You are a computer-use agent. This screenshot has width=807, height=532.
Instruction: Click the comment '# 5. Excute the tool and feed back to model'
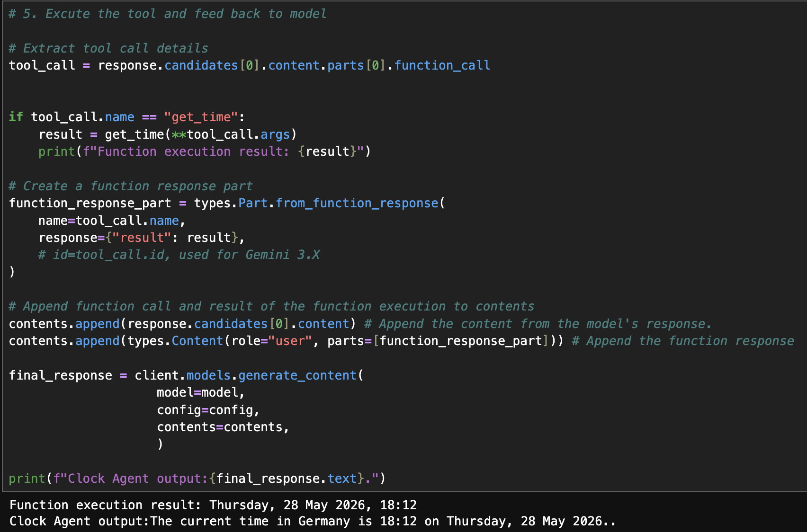168,14
